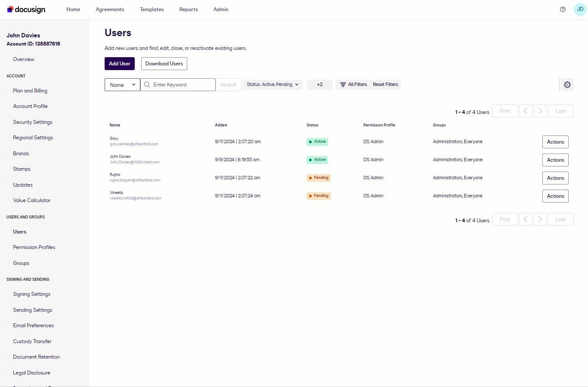Click the Search button
Image resolution: width=588 pixels, height=387 pixels.
[x=228, y=85]
